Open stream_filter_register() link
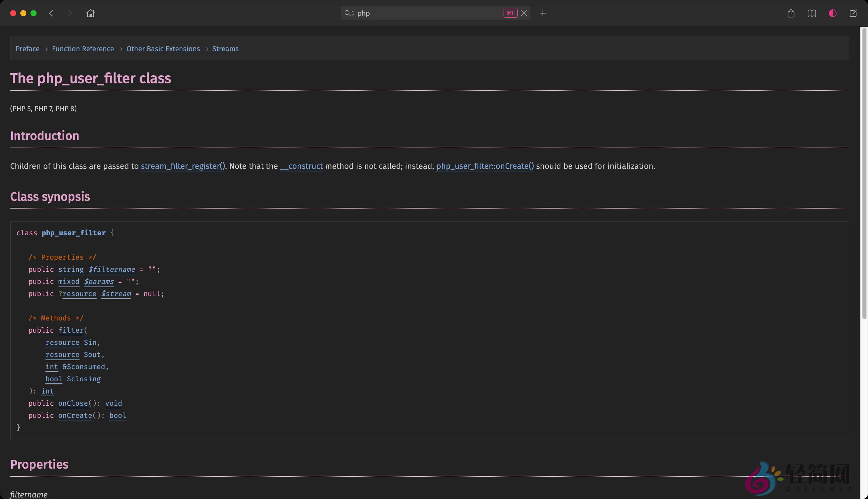The width and height of the screenshot is (868, 499). pyautogui.click(x=183, y=166)
